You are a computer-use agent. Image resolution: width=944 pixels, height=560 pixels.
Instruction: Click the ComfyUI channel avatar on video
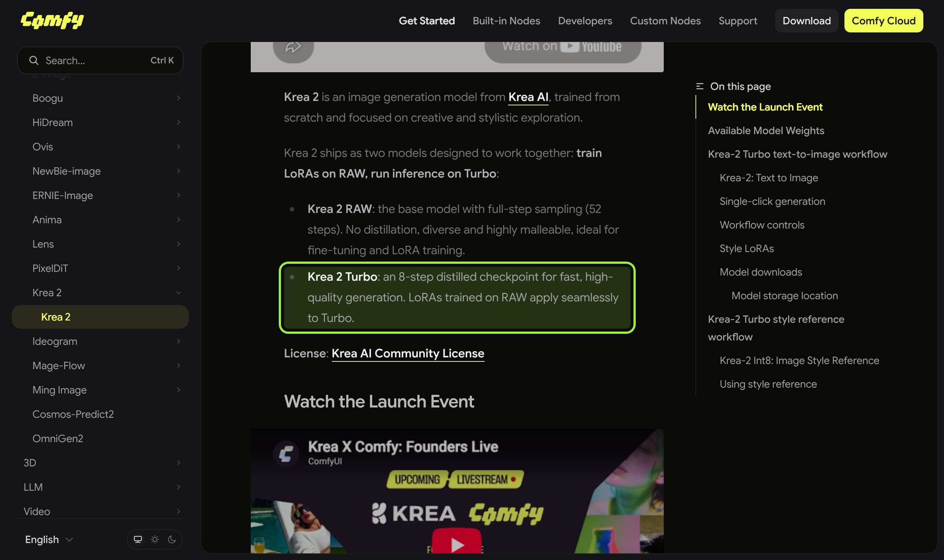click(x=286, y=453)
